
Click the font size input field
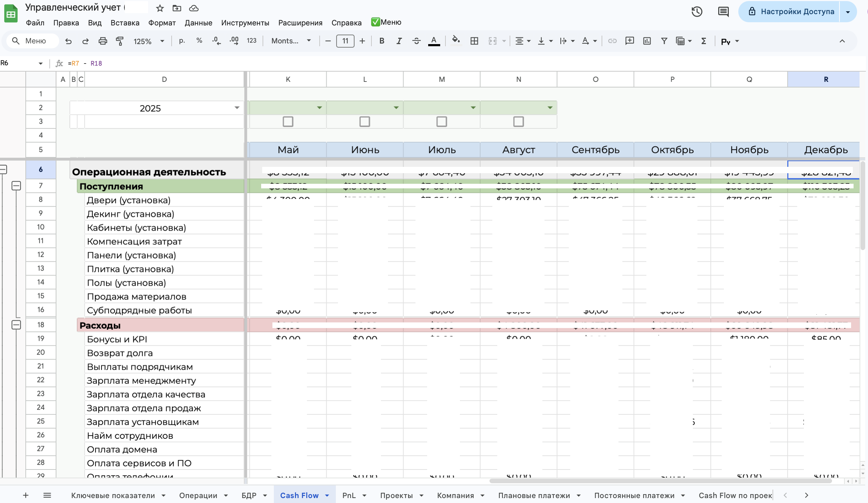(345, 41)
